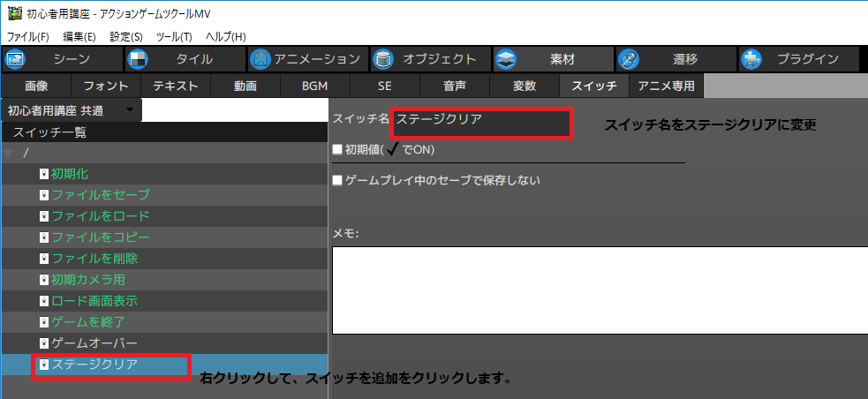The image size is (868, 399).
Task: Switch to the 音声 tab
Action: tap(455, 87)
